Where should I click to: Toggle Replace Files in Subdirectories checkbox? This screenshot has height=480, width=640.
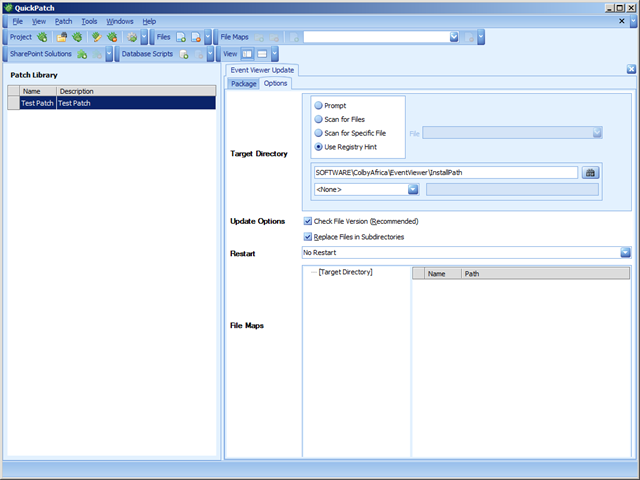pyautogui.click(x=308, y=237)
